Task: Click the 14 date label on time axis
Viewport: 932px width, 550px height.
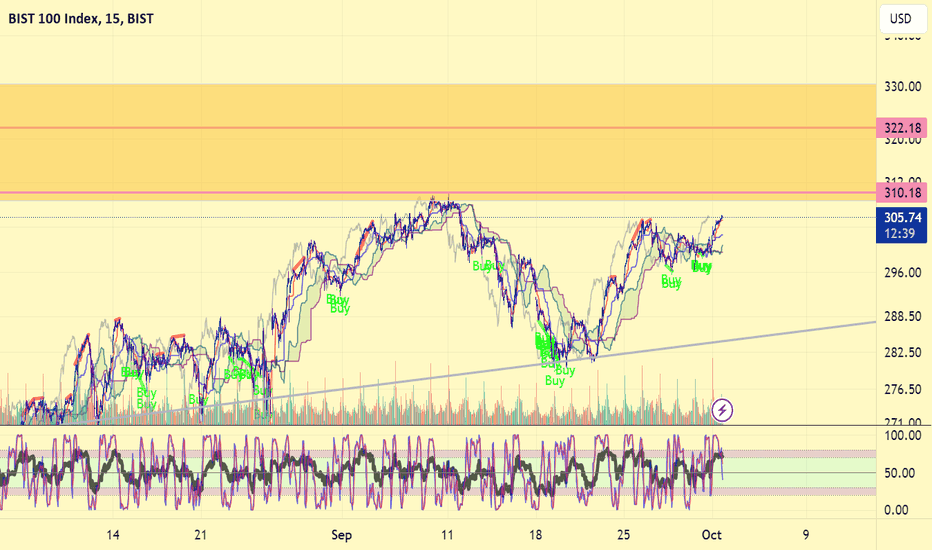Action: (112, 535)
